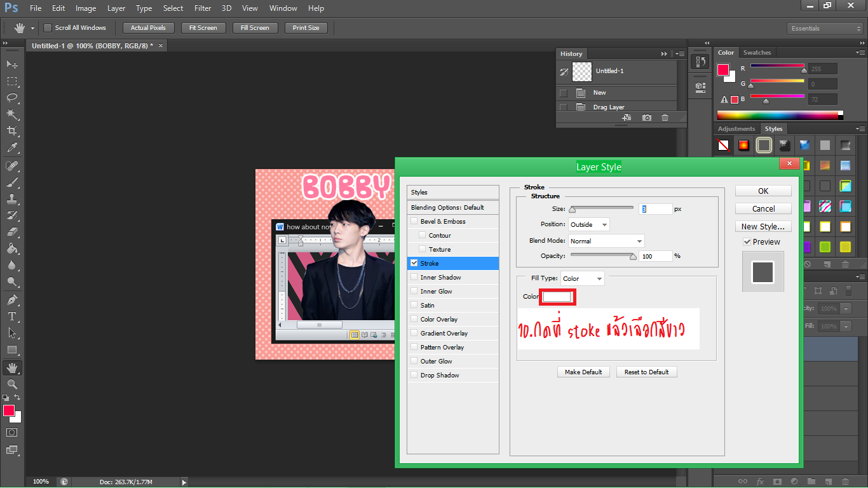Image resolution: width=868 pixels, height=488 pixels.
Task: Create new snapshot in History panel
Action: [646, 118]
